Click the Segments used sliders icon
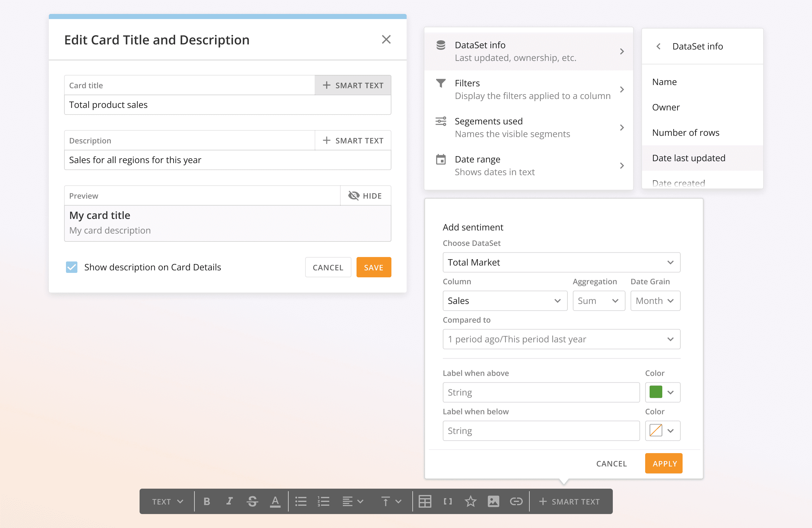Screen dimensions: 812x528 pos(441,121)
